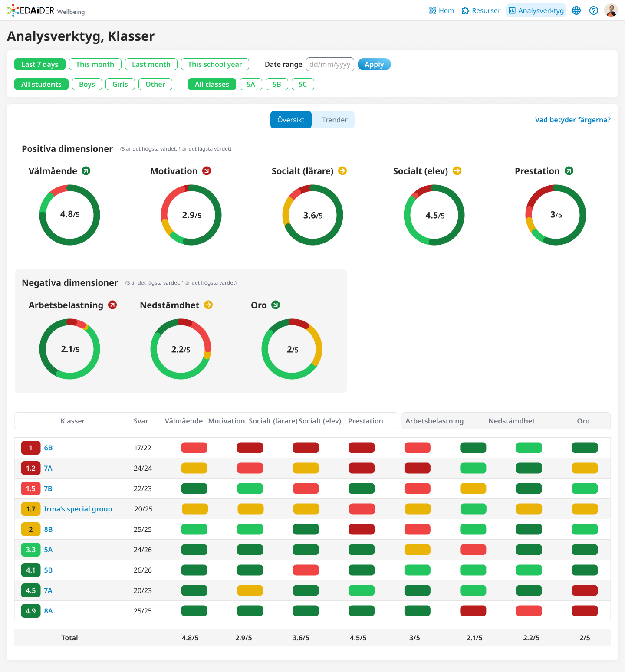Open class 7B in the table

48,488
